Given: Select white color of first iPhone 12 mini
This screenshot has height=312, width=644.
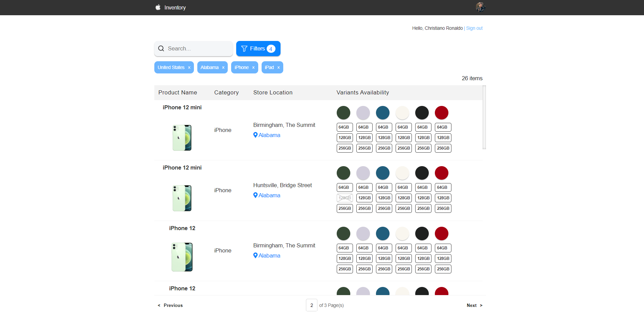Looking at the screenshot, I should coord(402,113).
